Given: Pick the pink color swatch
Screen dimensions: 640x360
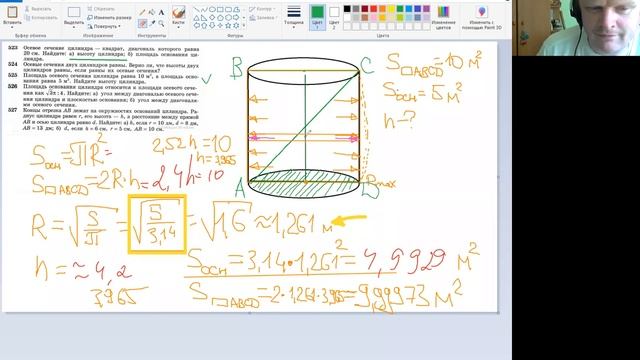Looking at the screenshot, I should click(x=373, y=18).
